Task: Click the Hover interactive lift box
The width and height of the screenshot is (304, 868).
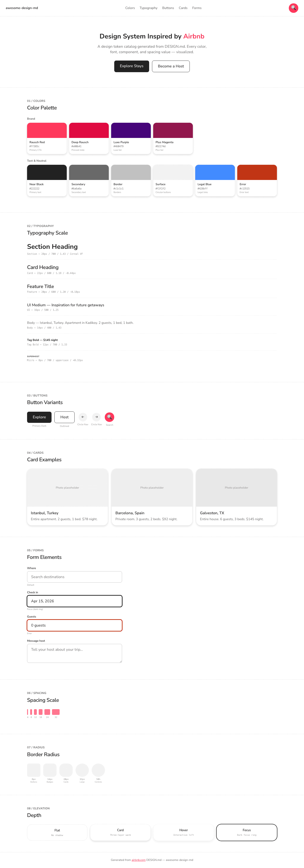Action: pyautogui.click(x=184, y=832)
